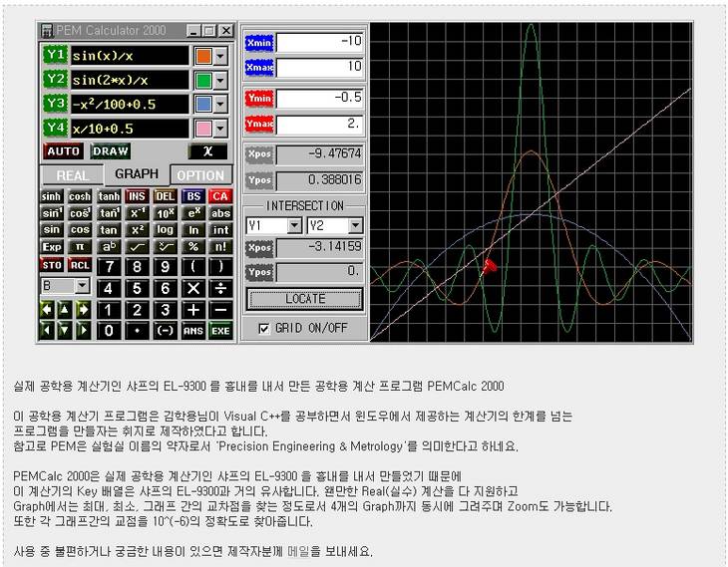This screenshot has width=728, height=567.
Task: Toggle the Y1 function button
Action: tap(55, 55)
